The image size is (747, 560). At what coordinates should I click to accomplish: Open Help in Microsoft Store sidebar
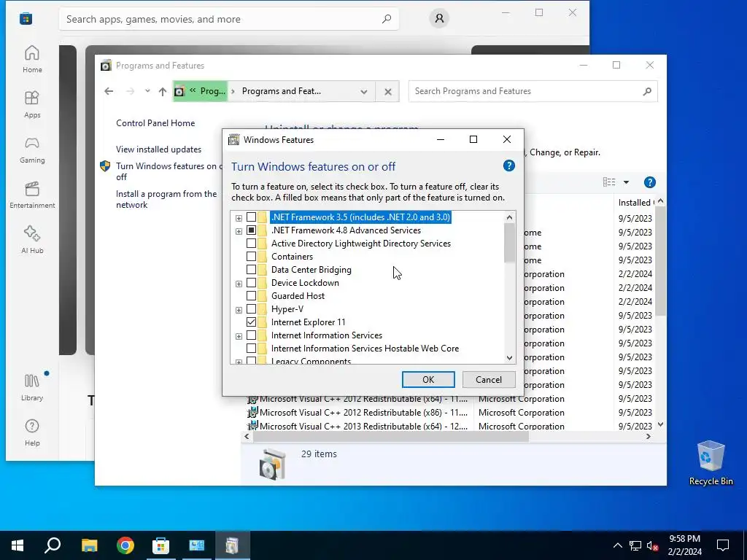click(x=32, y=432)
